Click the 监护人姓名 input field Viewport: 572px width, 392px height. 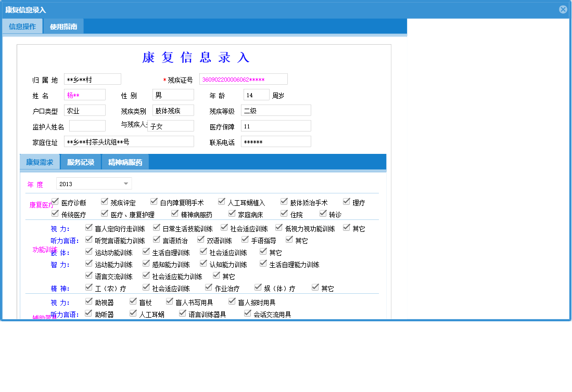[x=87, y=125]
